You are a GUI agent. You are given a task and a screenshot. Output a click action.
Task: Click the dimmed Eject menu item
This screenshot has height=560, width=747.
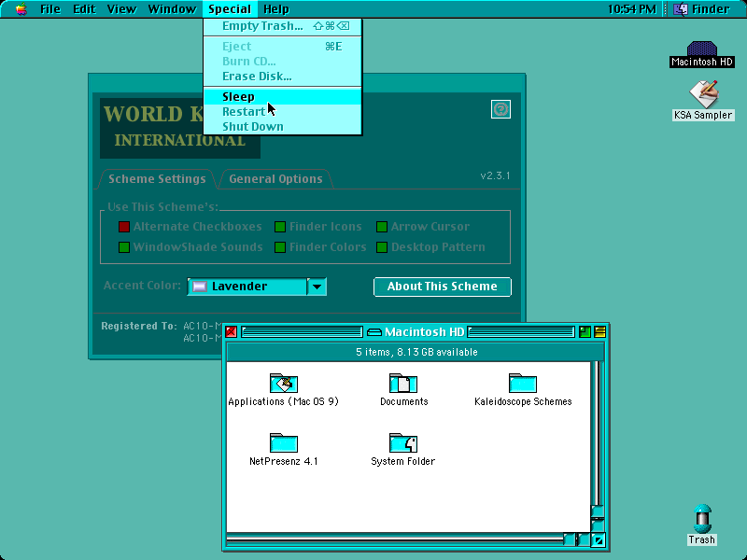[x=283, y=46]
